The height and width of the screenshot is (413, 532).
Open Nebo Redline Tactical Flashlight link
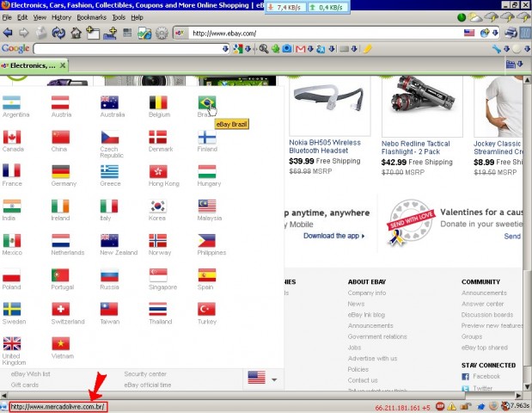tap(416, 148)
